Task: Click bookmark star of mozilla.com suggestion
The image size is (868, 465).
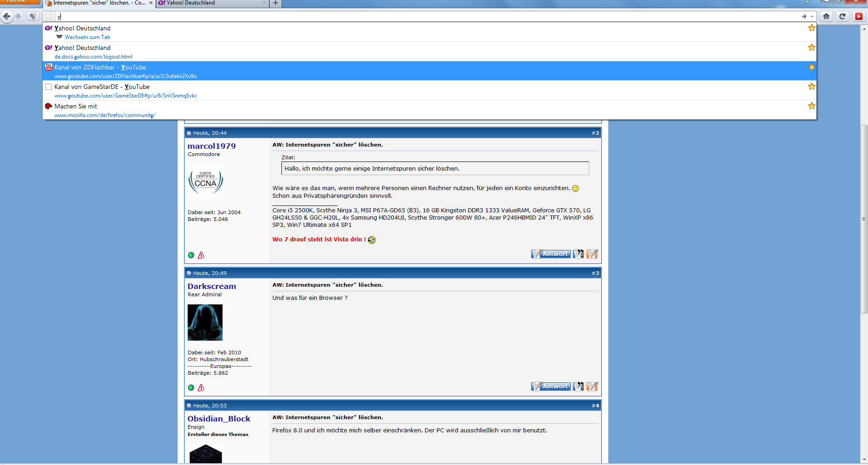Action: pos(811,106)
